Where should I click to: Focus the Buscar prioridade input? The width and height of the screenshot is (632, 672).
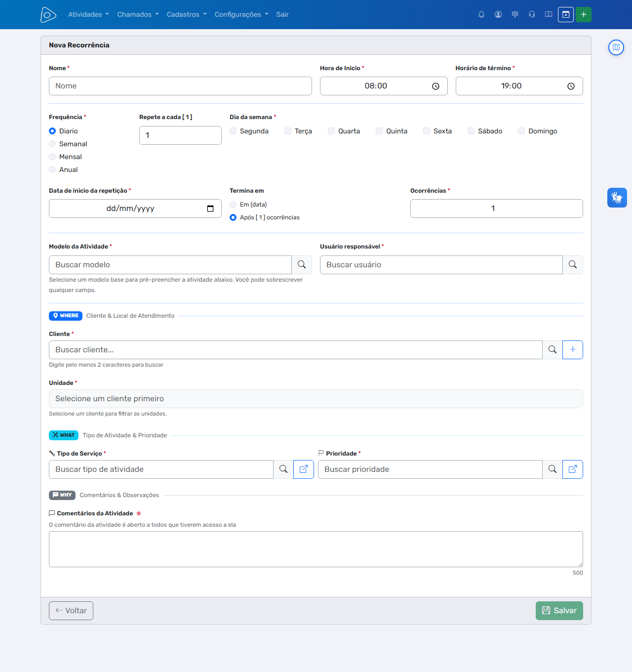430,469
